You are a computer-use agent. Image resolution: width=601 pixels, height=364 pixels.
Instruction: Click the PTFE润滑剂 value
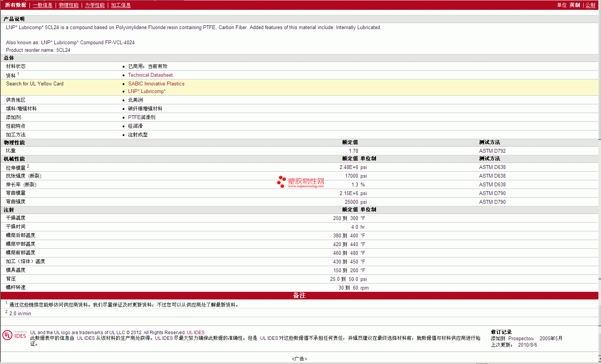142,118
